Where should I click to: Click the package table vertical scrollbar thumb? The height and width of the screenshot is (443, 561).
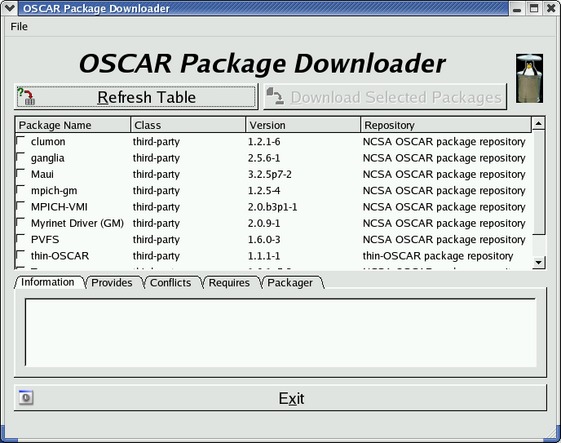[538, 182]
